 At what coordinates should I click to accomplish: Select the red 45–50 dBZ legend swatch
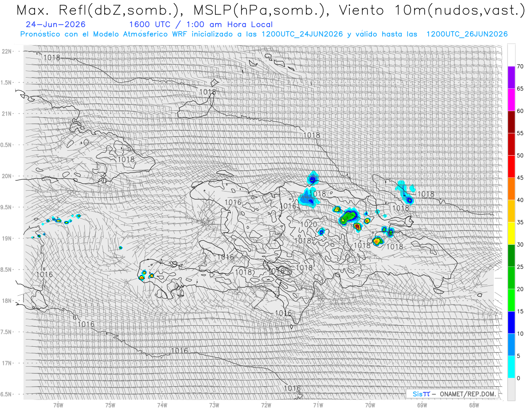(511, 167)
